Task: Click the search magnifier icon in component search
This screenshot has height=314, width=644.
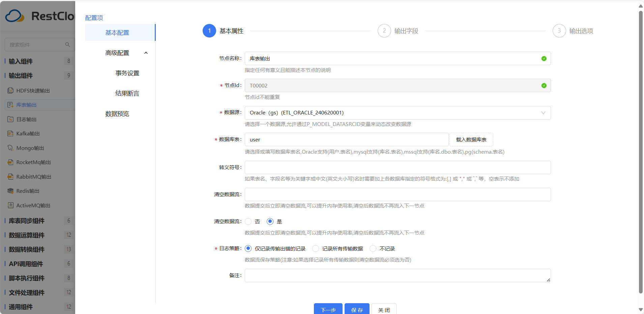Action: (67, 45)
